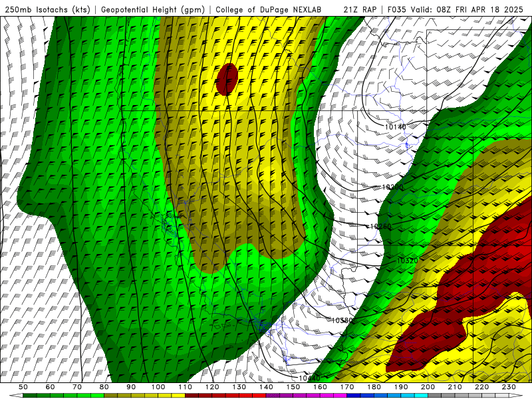Click the 150 label on the color scale
532x399 pixels.
[293, 387]
